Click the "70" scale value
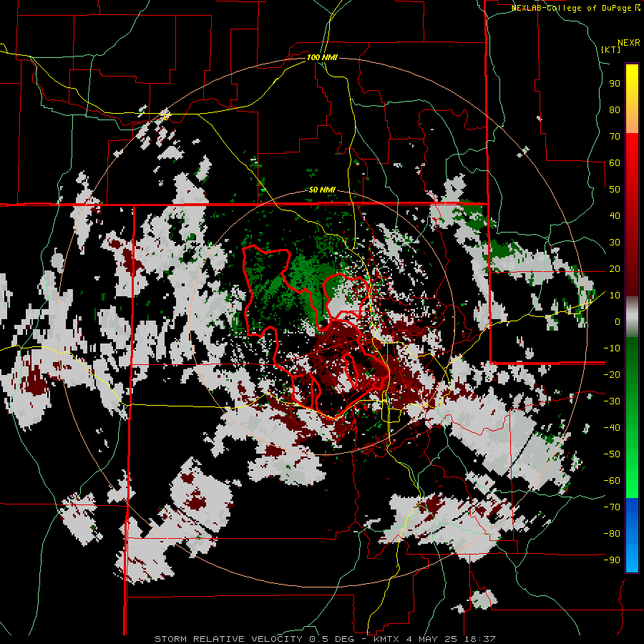Viewport: 644px width, 644px height. click(615, 137)
